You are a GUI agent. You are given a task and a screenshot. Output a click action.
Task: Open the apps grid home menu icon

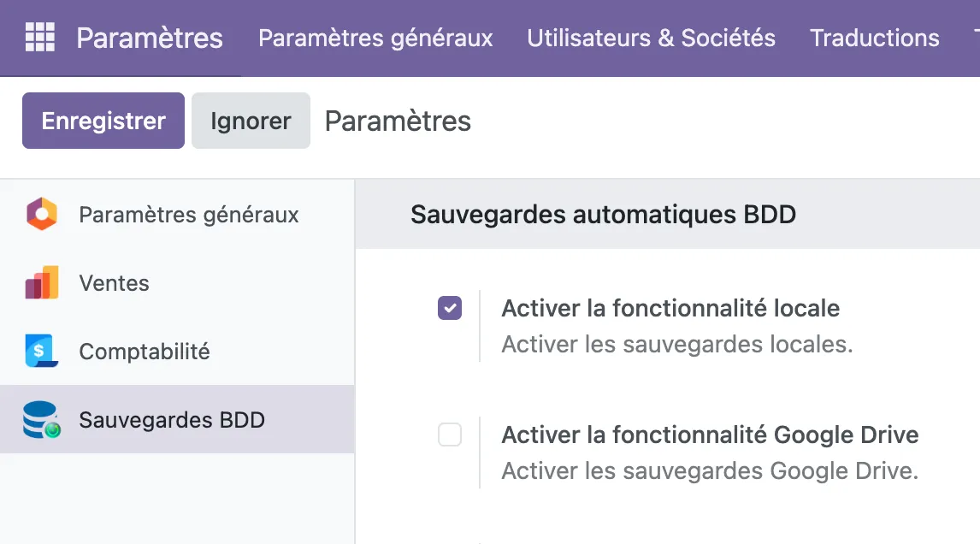tap(40, 38)
